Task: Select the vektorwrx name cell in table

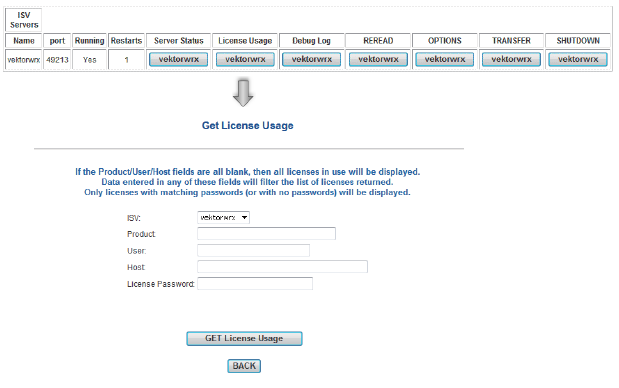Action: point(23,60)
